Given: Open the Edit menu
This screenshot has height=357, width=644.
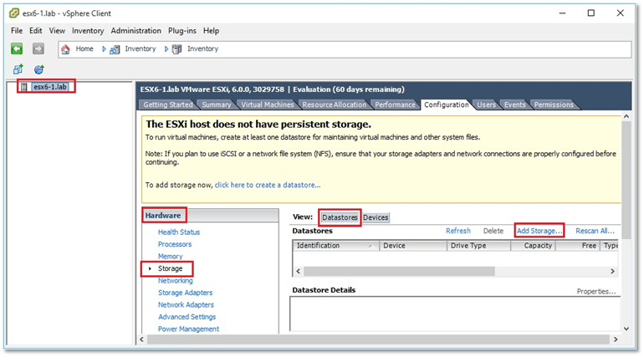Looking at the screenshot, I should coord(35,31).
